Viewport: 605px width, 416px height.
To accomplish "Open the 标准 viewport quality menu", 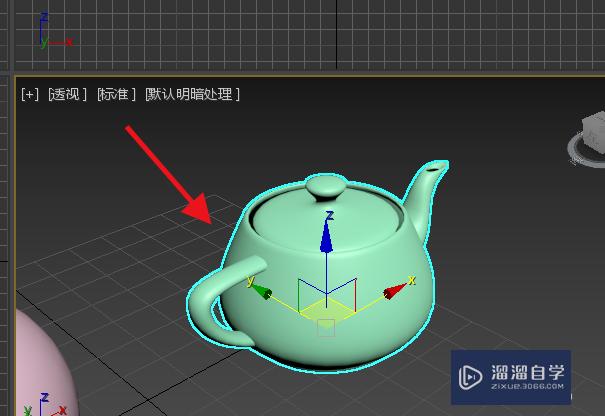I will tap(116, 95).
